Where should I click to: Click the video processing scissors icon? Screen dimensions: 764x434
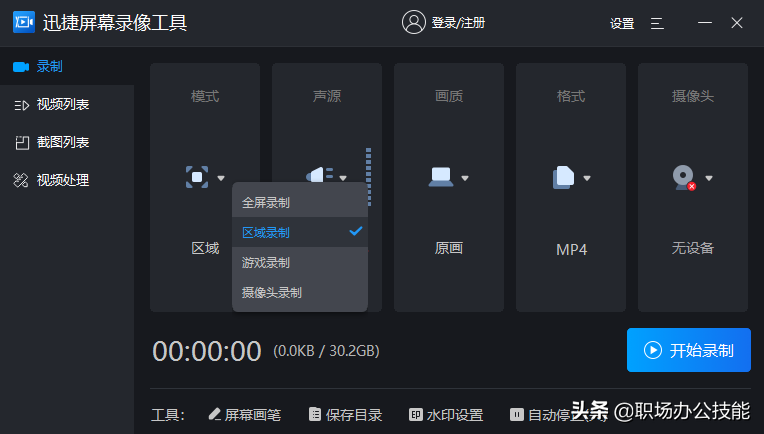tap(20, 180)
